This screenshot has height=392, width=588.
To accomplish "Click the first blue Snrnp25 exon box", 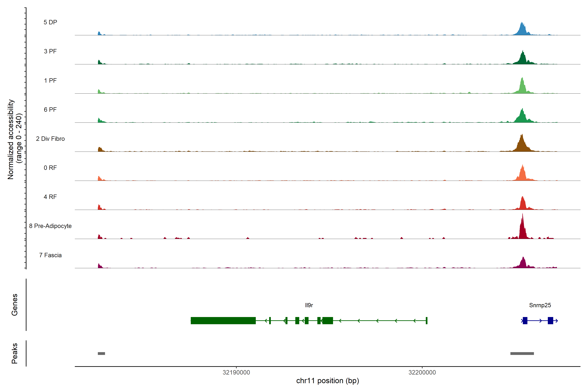I will tap(525, 320).
